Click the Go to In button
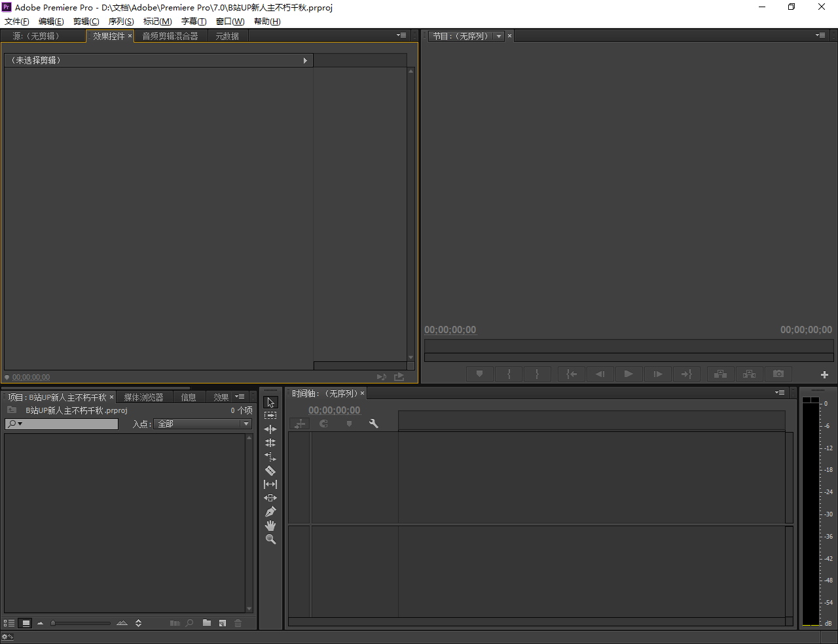The image size is (838, 644). (572, 374)
